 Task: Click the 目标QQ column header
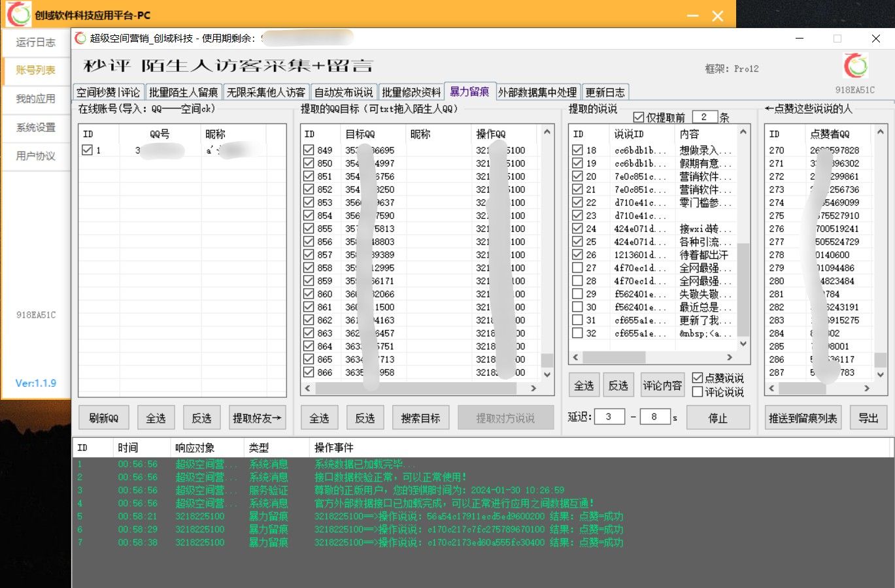[373, 134]
